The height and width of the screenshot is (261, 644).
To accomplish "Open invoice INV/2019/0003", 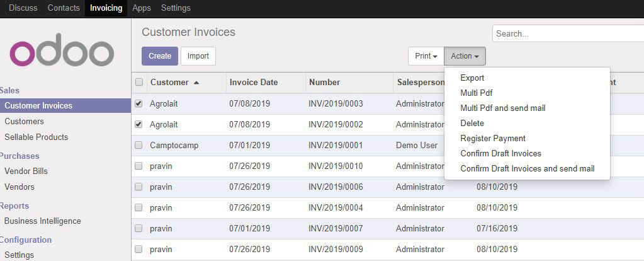I will pos(336,103).
